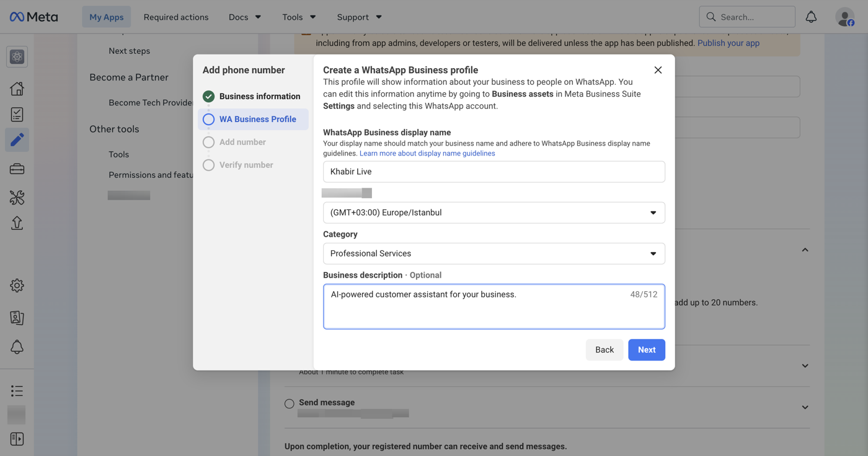Select the WA Business Profile step
This screenshot has width=868, height=456.
click(x=253, y=119)
